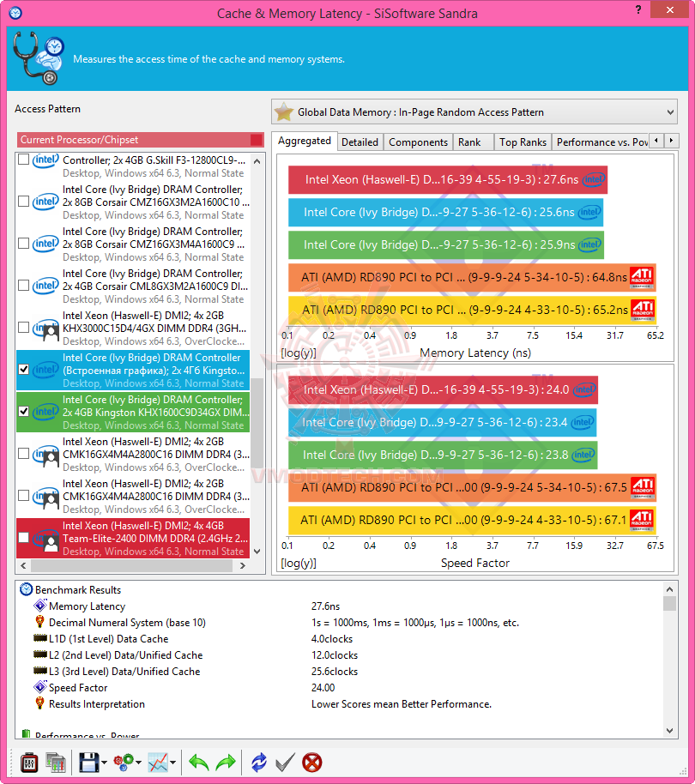Image resolution: width=695 pixels, height=784 pixels.
Task: Cancel with the red X circle icon
Action: coord(312,763)
